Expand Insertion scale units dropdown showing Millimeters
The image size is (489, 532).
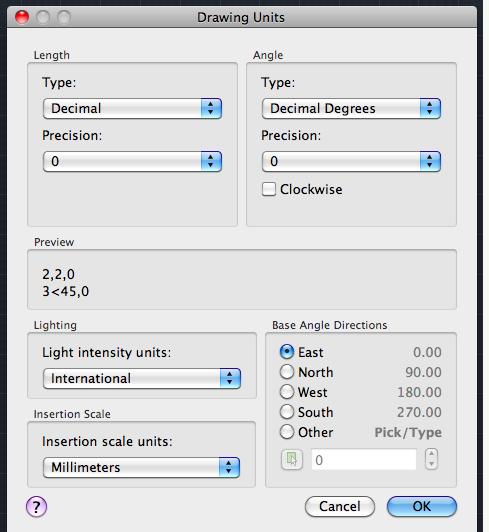pyautogui.click(x=142, y=467)
